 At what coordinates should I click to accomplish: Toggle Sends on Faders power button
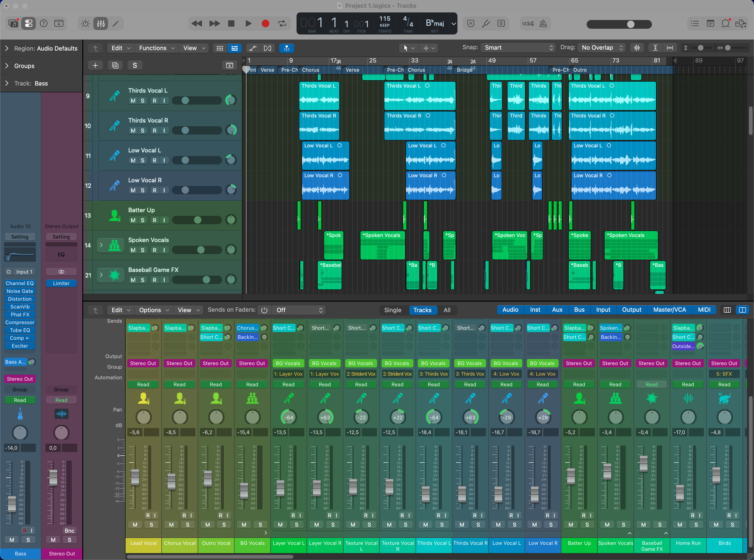(x=264, y=310)
